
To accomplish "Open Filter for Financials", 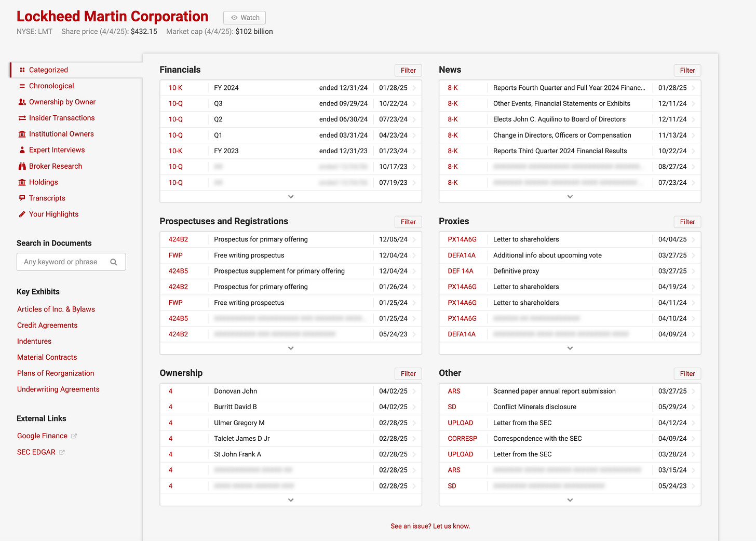I will pyautogui.click(x=408, y=71).
